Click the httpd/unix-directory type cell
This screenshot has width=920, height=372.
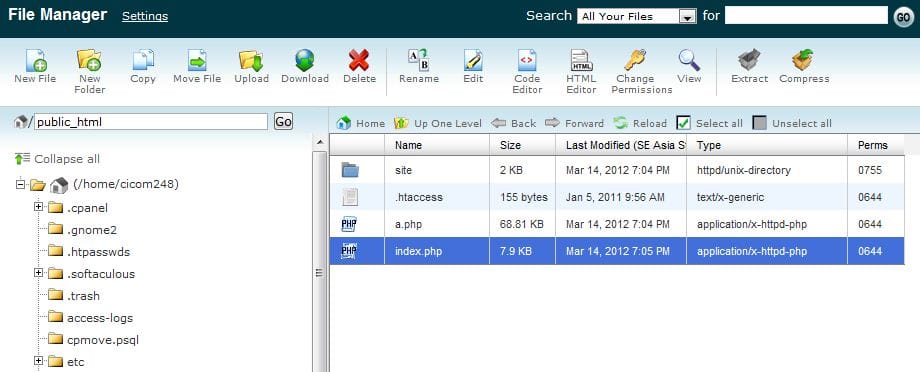click(x=744, y=170)
